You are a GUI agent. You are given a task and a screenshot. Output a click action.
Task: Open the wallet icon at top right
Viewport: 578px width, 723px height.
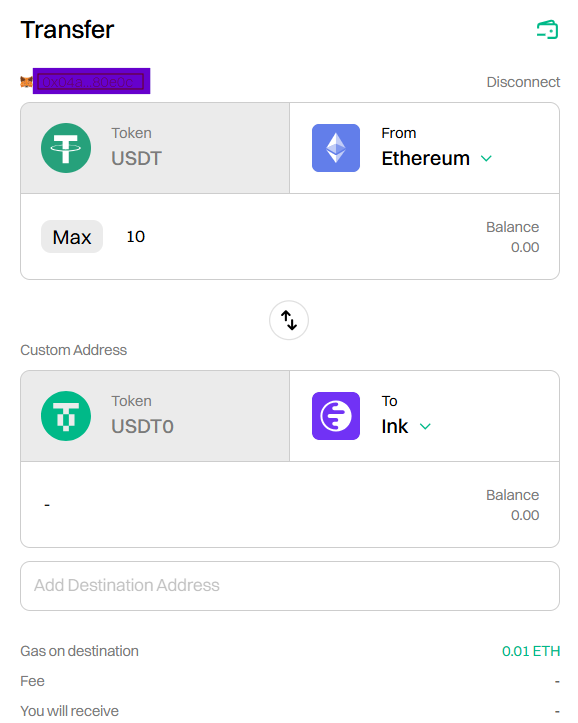(547, 30)
